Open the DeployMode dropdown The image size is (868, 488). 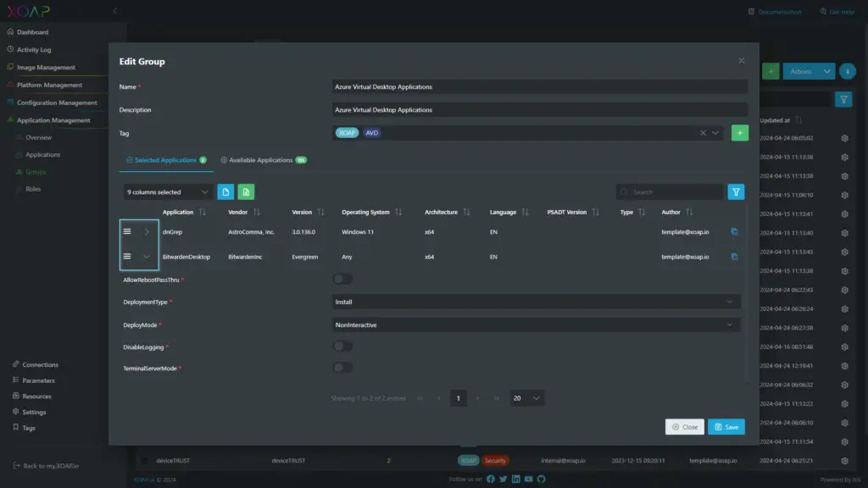[x=536, y=325]
